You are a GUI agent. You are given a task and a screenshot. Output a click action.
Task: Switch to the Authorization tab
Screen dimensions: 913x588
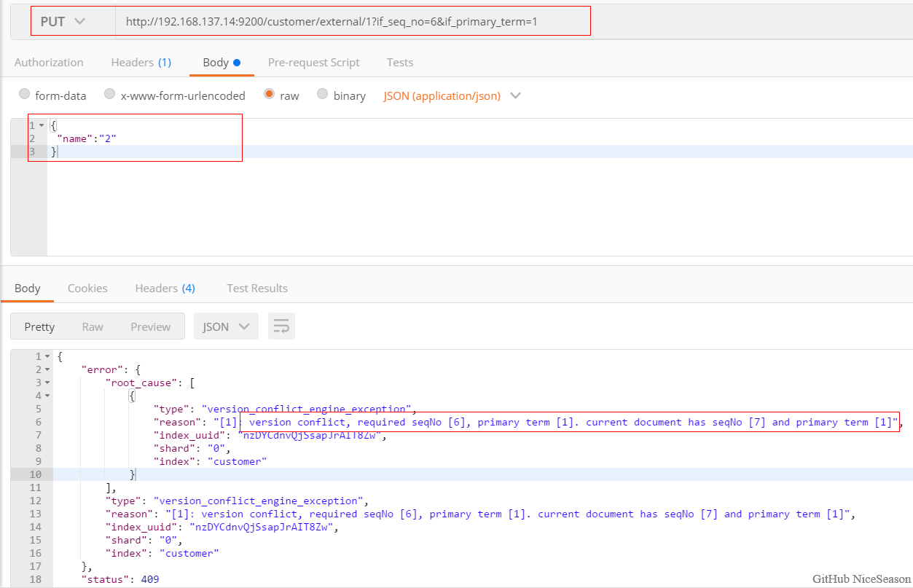click(x=49, y=63)
